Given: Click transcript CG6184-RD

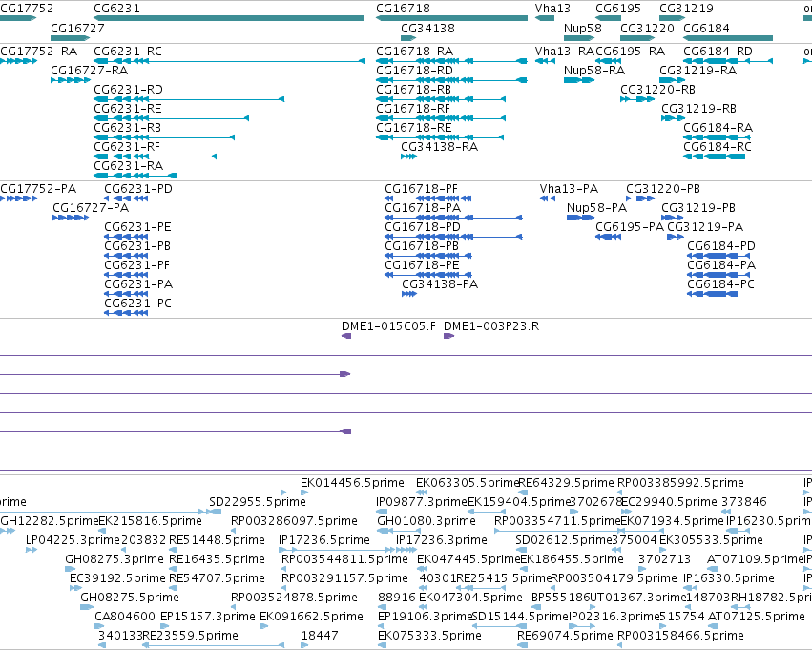Looking at the screenshot, I should point(718,52).
